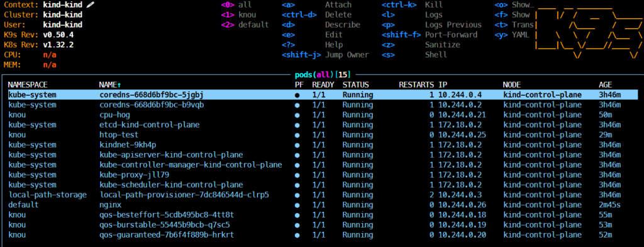This screenshot has width=644, height=247.
Task: Select pod qos-besteffort-5cdb495bc8-4tt8t
Action: tap(167, 215)
